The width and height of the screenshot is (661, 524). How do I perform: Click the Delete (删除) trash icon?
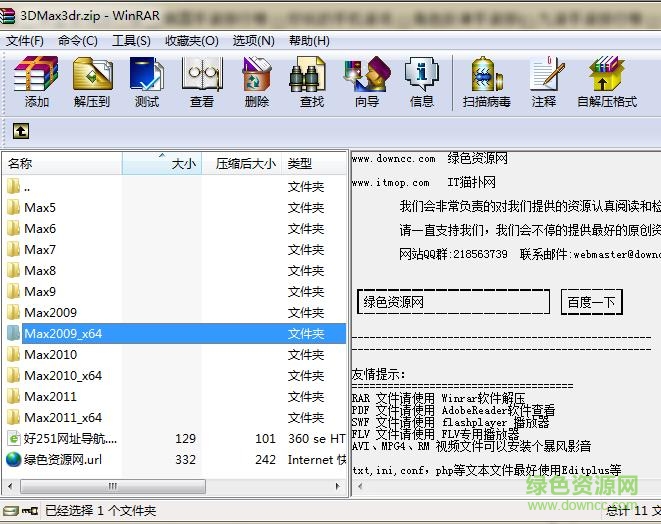[256, 74]
